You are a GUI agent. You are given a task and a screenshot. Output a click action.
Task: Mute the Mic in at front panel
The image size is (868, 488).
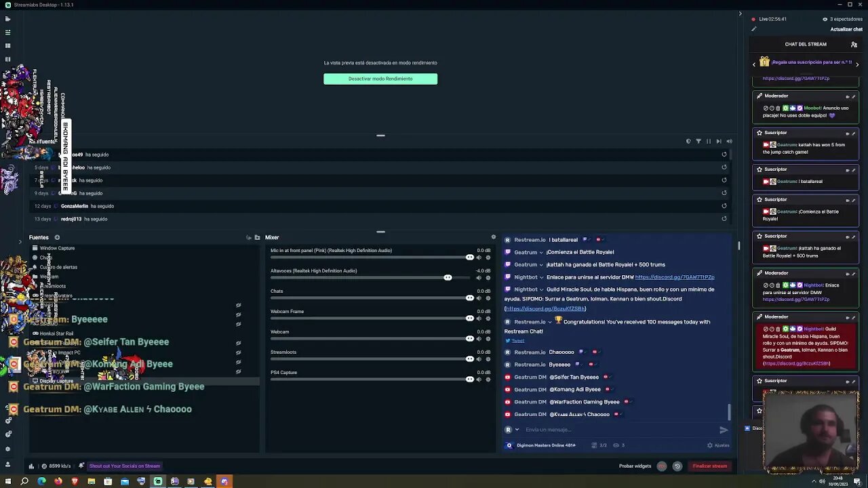479,258
